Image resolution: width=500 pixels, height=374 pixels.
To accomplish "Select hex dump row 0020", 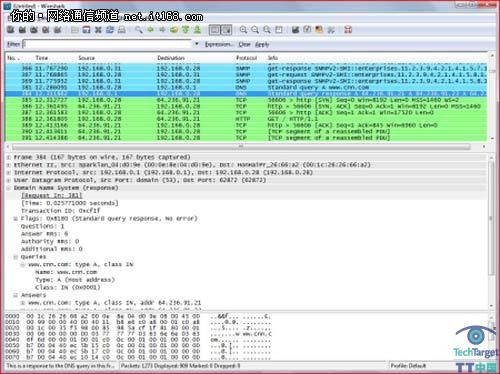I will point(138,328).
